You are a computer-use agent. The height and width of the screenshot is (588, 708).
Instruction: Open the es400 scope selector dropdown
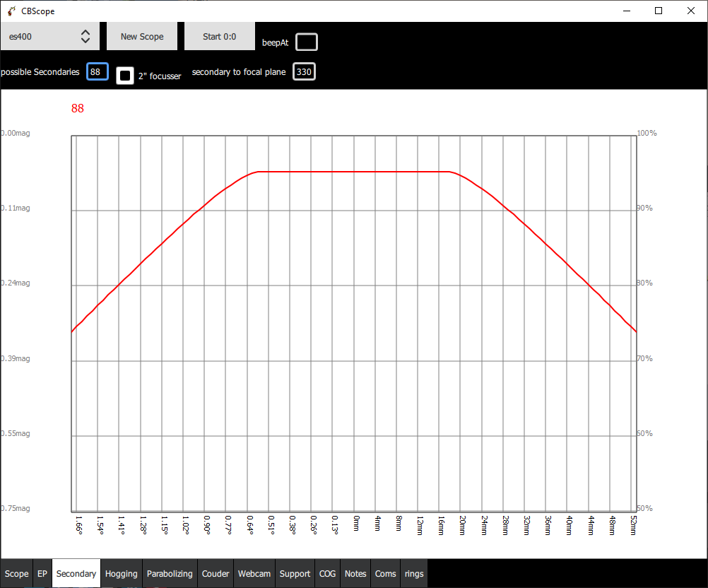(49, 36)
